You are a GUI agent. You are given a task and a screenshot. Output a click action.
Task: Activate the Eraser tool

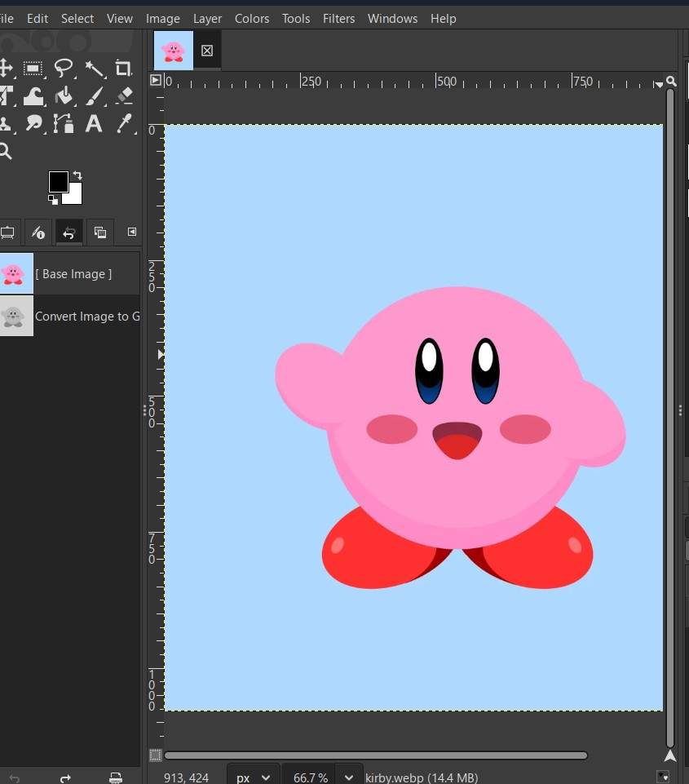(x=124, y=95)
